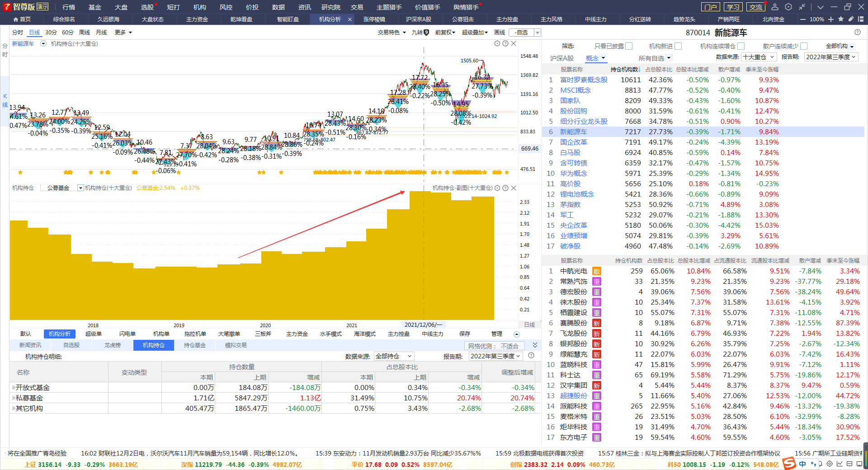Screen dimensions: 868x470
Task: Open the 十大重仓 data source dropdown
Action: coord(759,57)
